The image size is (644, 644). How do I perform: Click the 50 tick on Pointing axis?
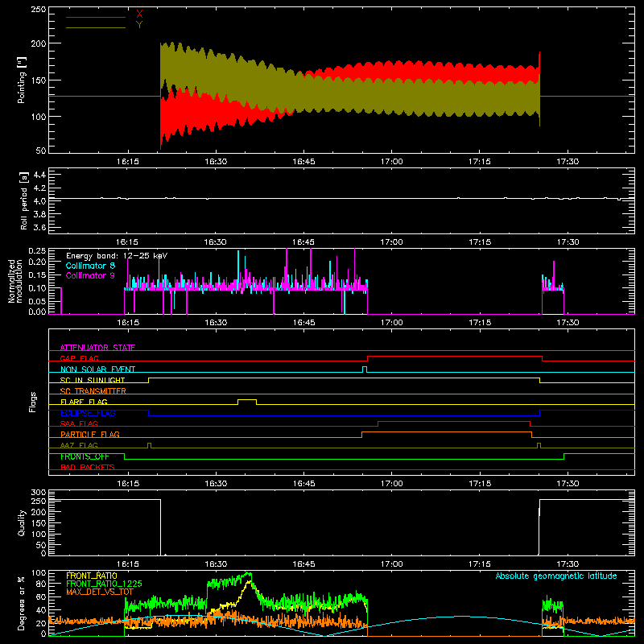pyautogui.click(x=41, y=151)
